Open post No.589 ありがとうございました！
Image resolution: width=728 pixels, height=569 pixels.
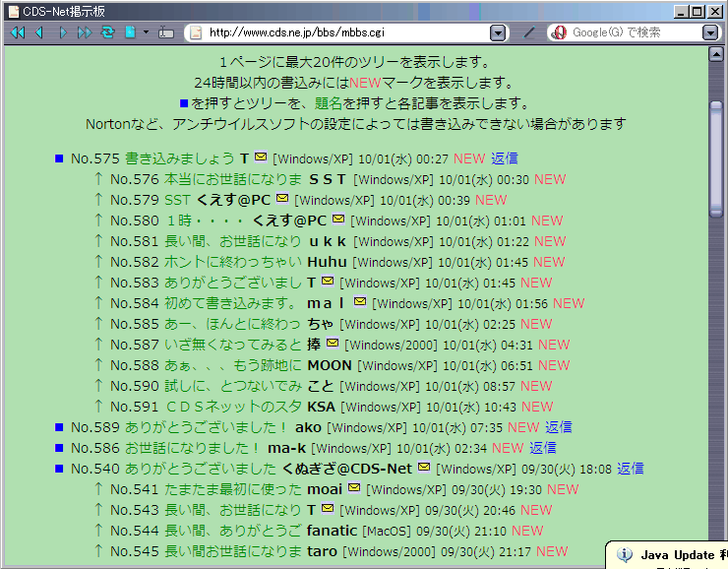207,427
